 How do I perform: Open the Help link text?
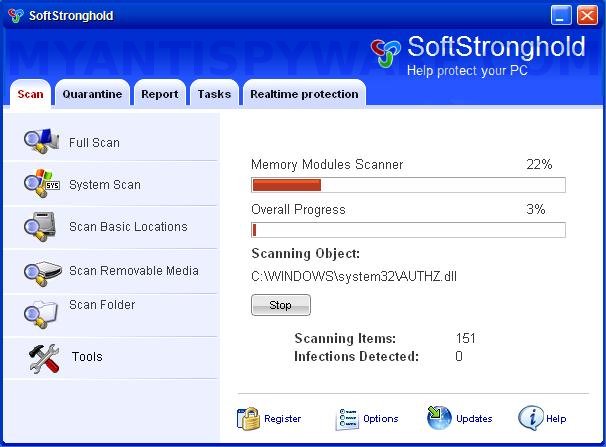pos(556,419)
